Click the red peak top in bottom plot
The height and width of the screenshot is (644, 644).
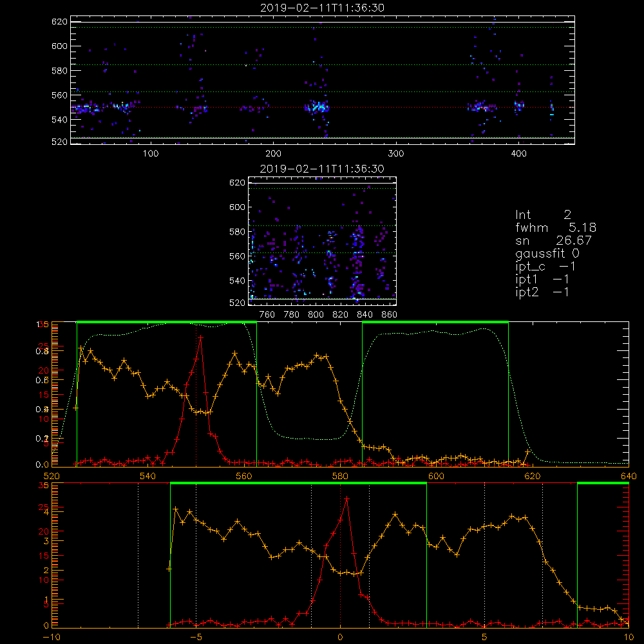point(347,498)
